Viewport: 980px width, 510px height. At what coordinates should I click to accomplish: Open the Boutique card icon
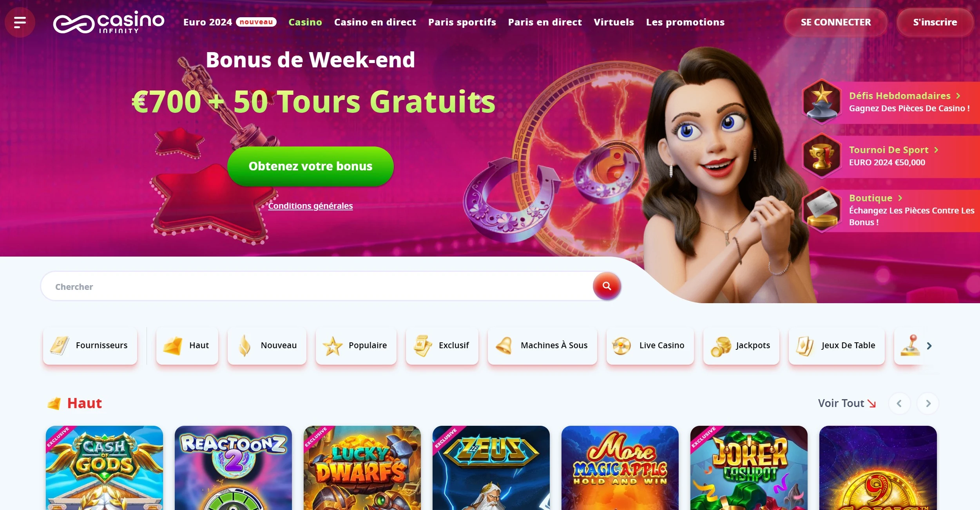(821, 210)
